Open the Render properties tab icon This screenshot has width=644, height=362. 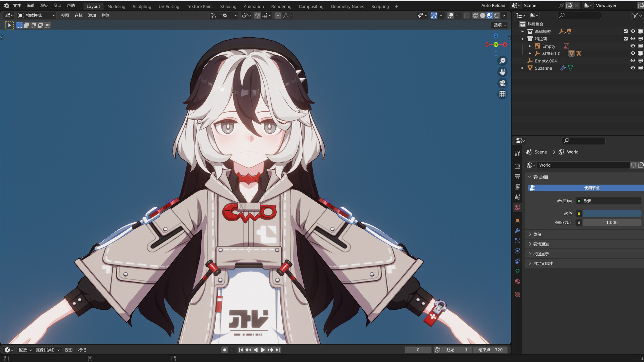point(518,166)
